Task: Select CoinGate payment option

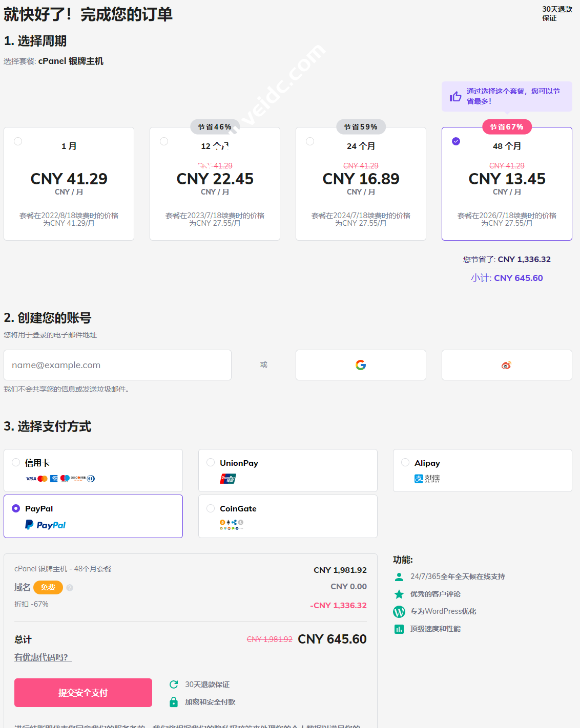Action: click(211, 508)
